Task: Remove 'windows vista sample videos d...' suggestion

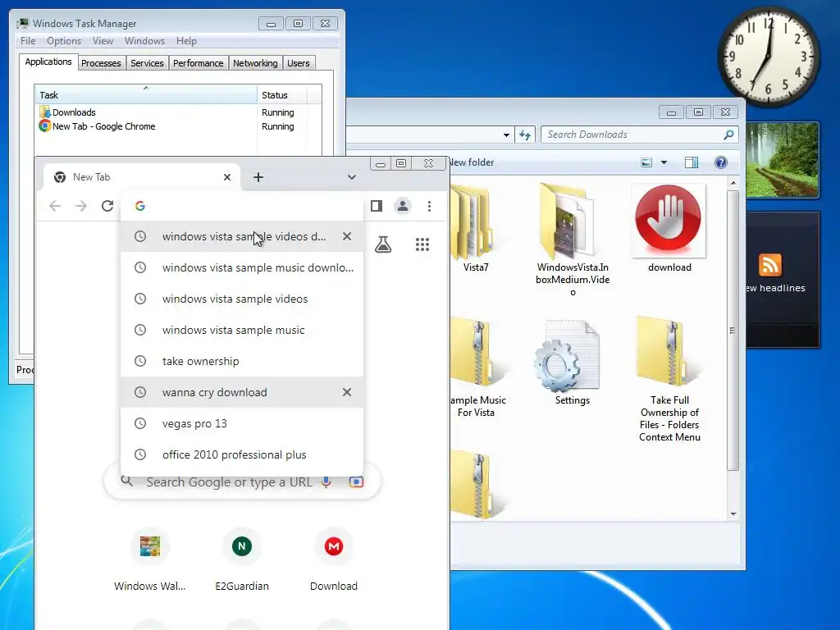Action: 347,236
